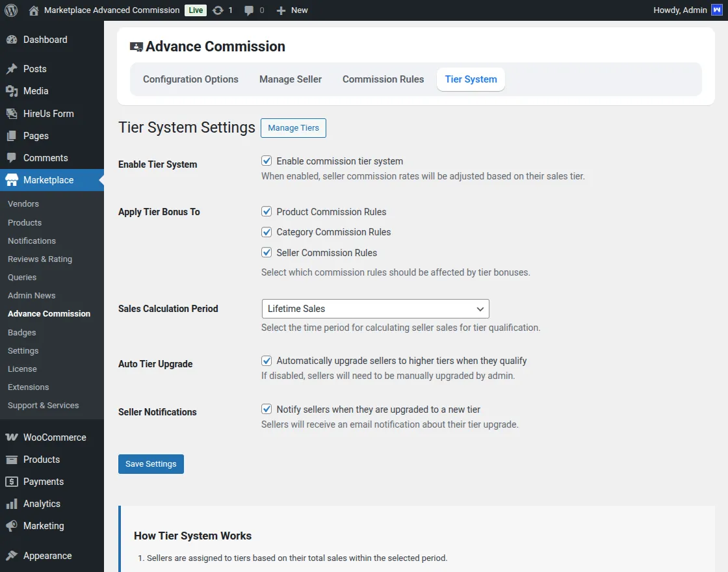Screen dimensions: 728x572
Task: Open the Configuration Options tab
Action: (190, 79)
